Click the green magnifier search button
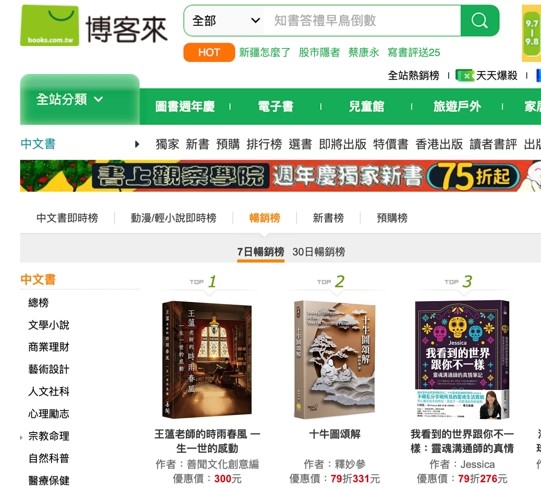 480,21
